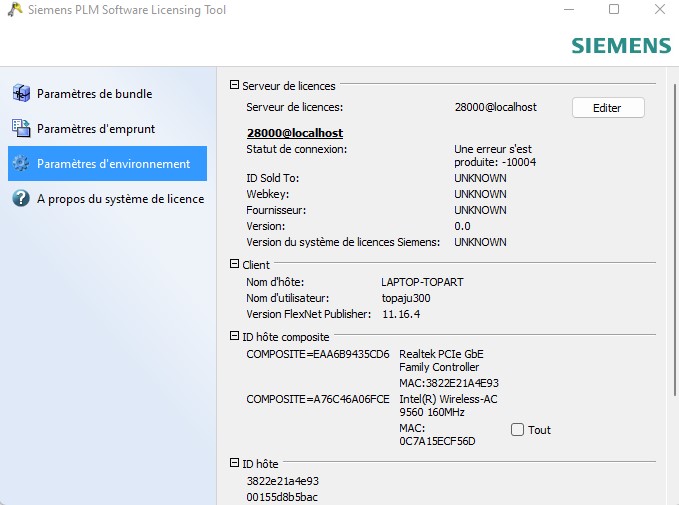The height and width of the screenshot is (505, 679).
Task: Click the question mark help icon
Action: click(21, 198)
